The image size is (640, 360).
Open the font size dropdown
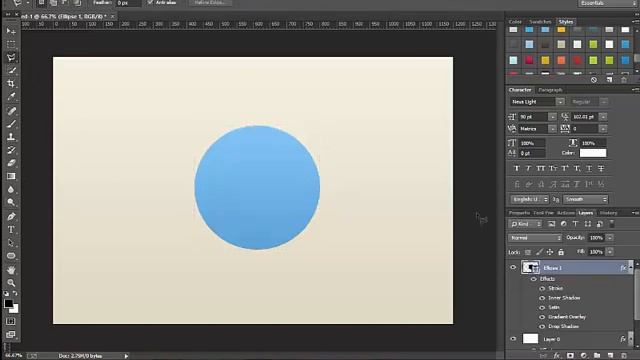coord(552,117)
